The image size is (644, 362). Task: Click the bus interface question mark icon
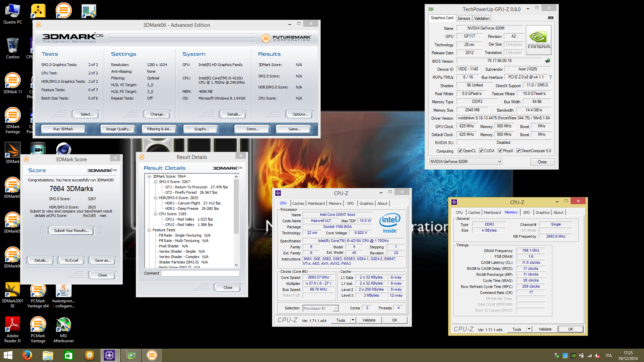[x=550, y=77]
